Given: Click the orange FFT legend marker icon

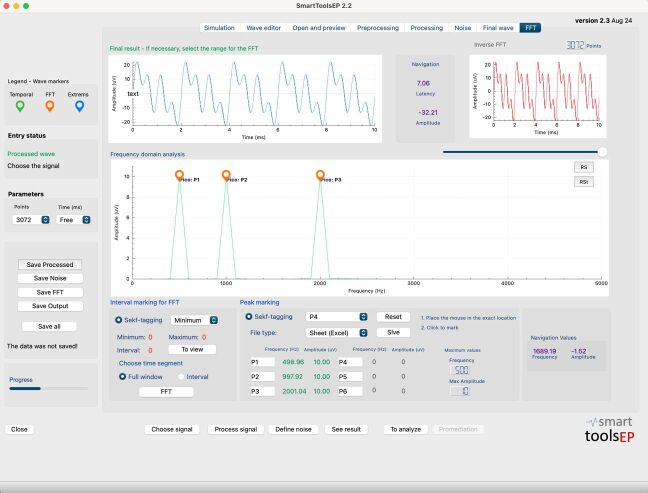Looking at the screenshot, I should [50, 106].
